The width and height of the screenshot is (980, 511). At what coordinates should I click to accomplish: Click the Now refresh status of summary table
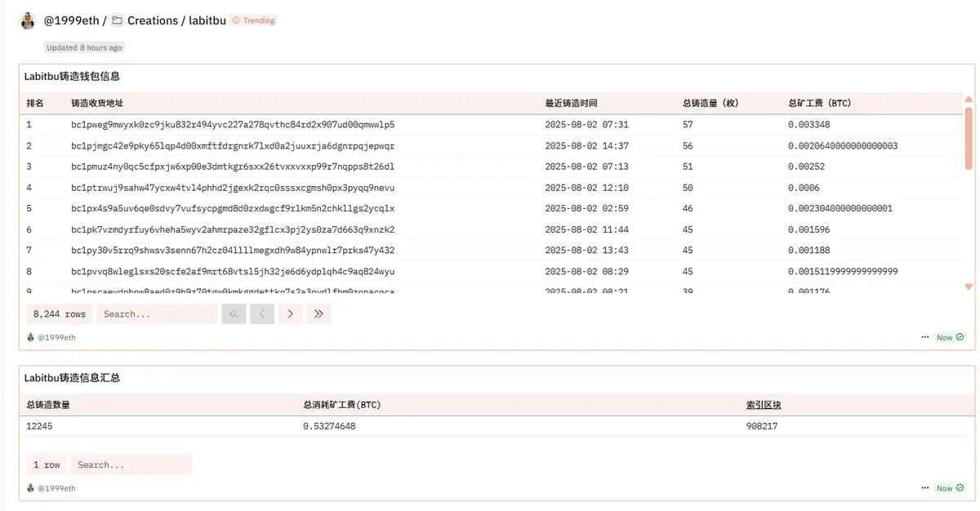pyautogui.click(x=950, y=488)
